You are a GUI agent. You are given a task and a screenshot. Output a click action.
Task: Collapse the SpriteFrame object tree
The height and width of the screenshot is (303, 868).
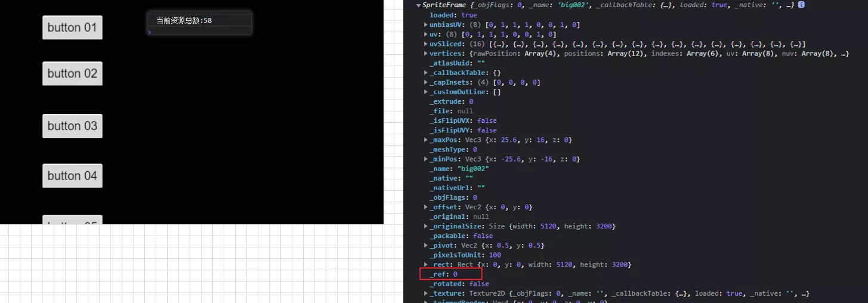[419, 5]
